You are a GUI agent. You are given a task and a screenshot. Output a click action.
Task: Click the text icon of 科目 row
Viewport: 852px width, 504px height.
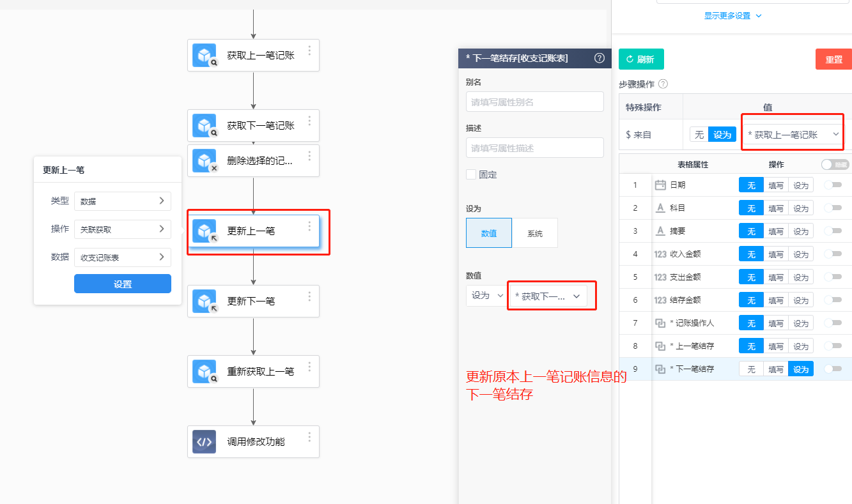tap(661, 208)
